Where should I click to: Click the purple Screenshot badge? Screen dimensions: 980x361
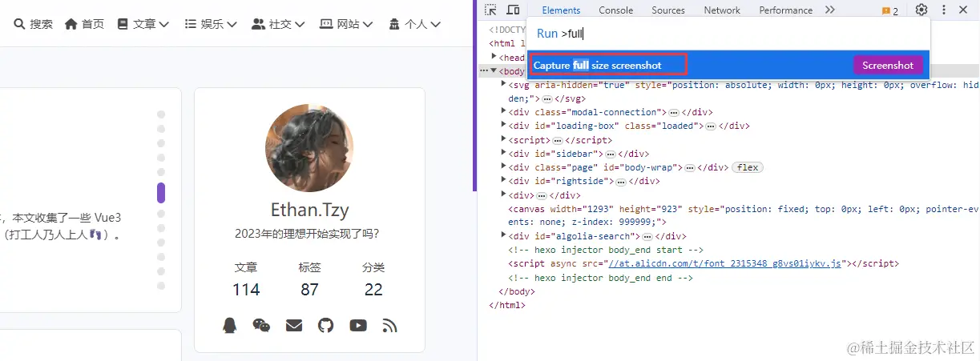tap(888, 66)
